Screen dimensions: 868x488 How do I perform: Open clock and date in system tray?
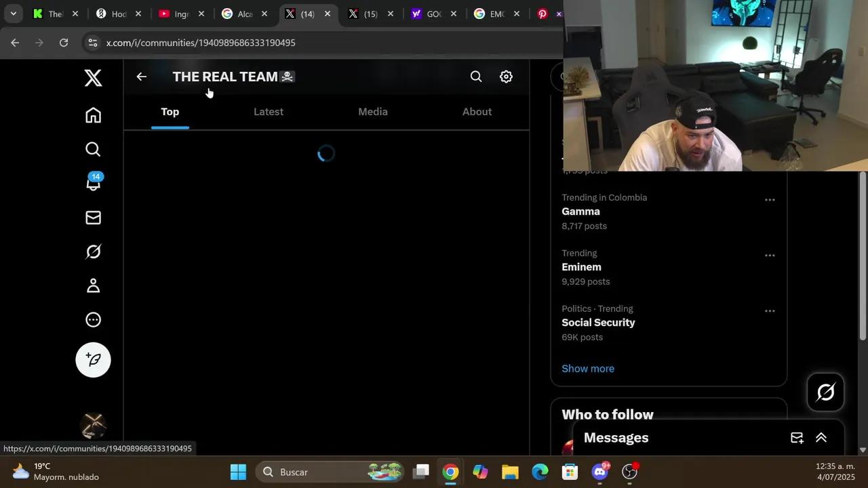tap(835, 472)
